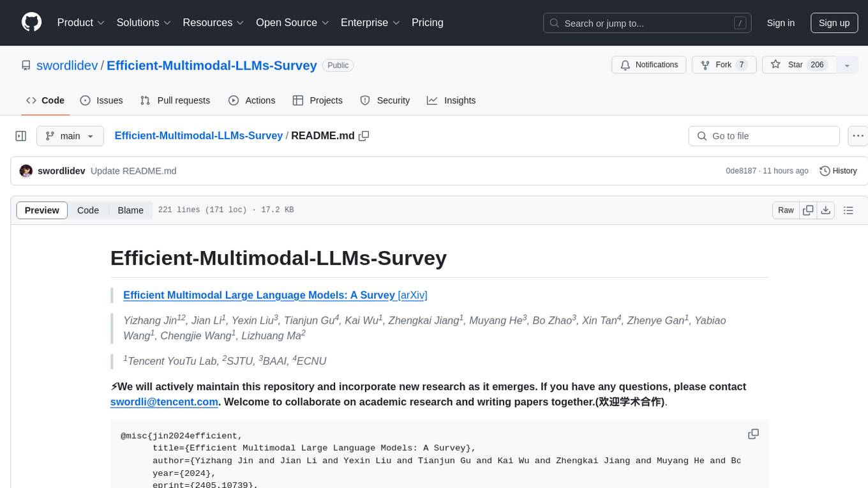Switch to the Projects tab
Image resolution: width=868 pixels, height=488 pixels.
318,100
